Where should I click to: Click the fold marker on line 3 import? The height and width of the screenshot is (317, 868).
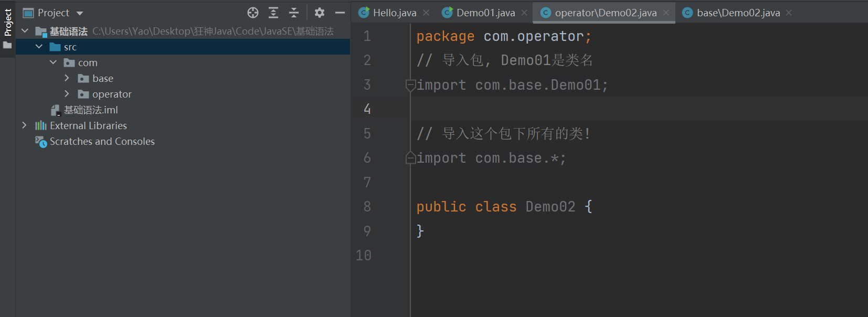tap(410, 85)
